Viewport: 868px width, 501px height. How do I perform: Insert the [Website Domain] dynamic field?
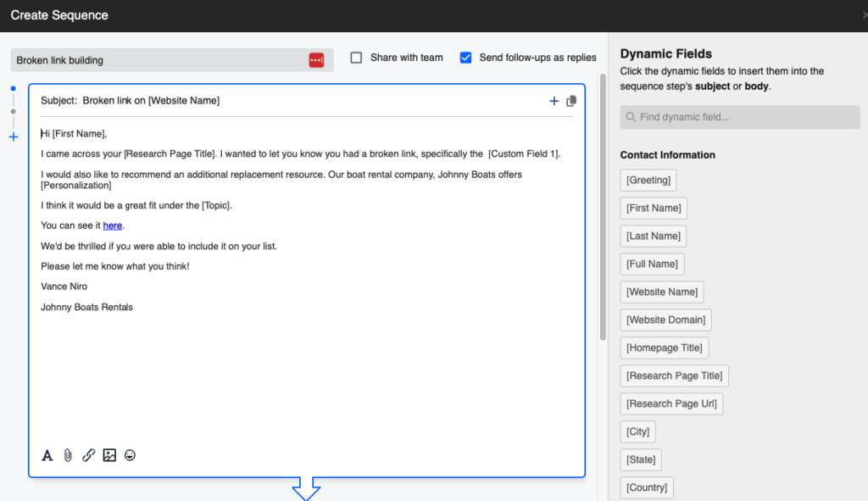click(x=665, y=320)
